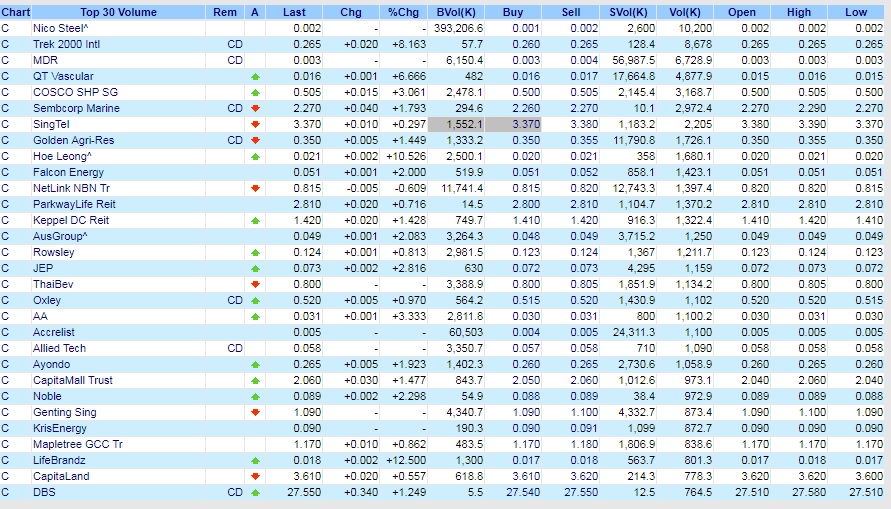Sort table by Last column header

tap(294, 12)
